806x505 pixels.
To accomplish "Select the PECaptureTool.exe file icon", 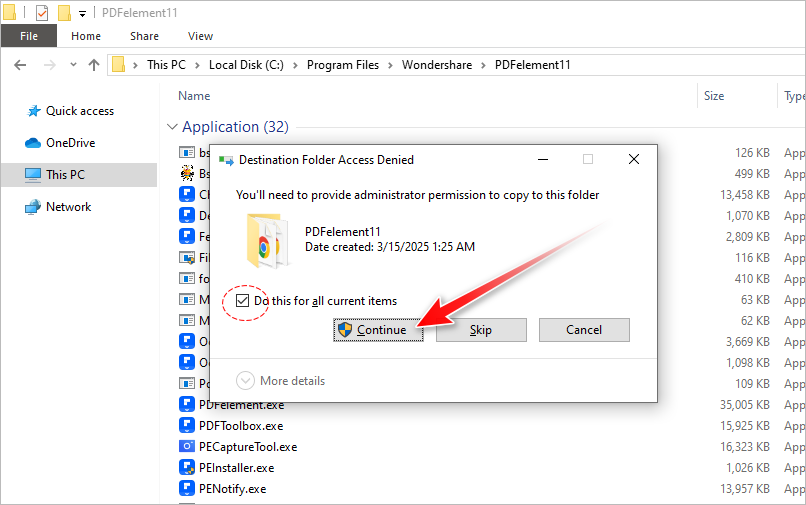I will tap(187, 447).
